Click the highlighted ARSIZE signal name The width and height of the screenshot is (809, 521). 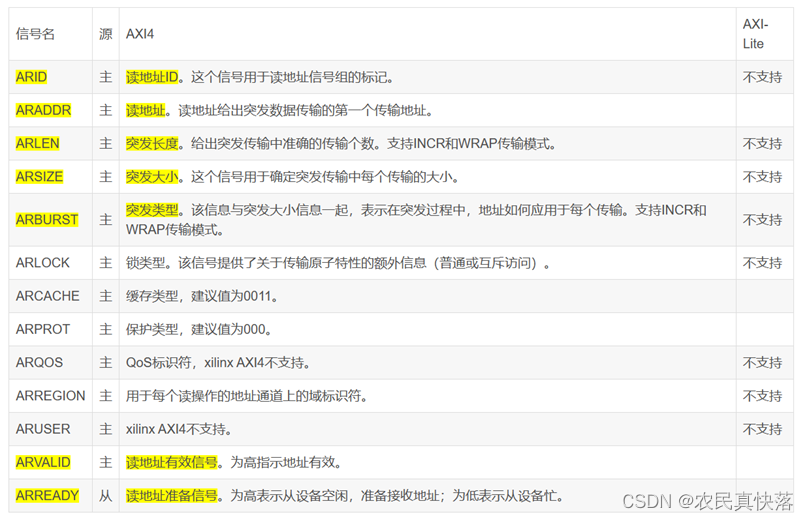click(x=40, y=177)
